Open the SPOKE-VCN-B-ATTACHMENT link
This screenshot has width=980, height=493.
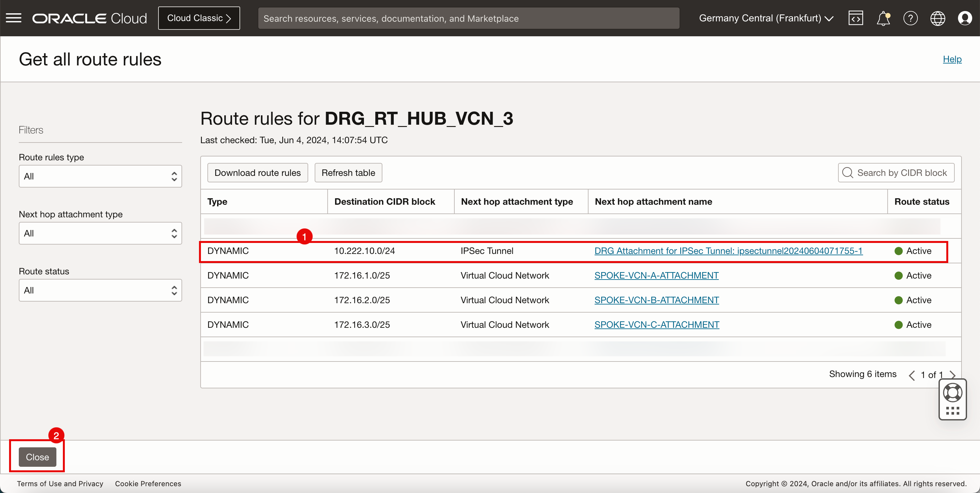656,300
